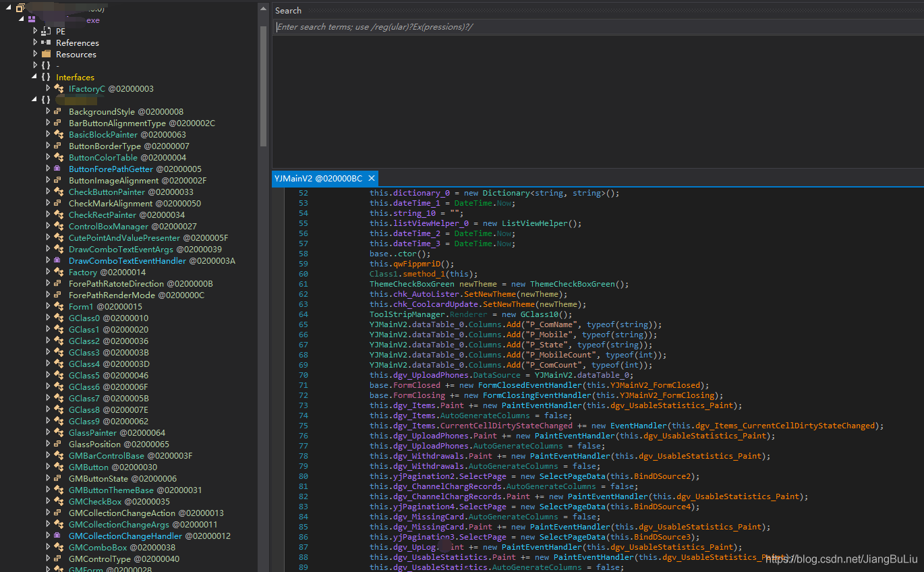Switch to the YJMainV2 code tab
Image resolution: width=924 pixels, height=572 pixels.
click(318, 178)
